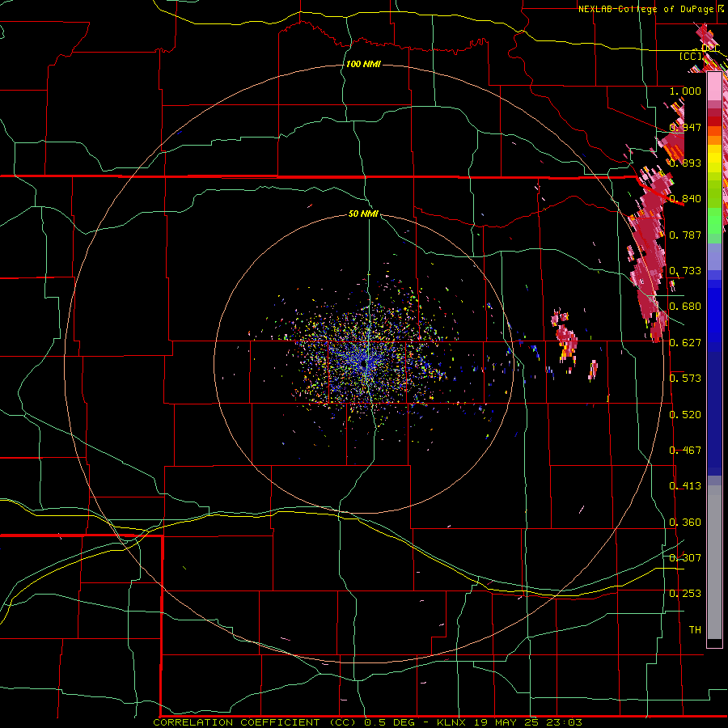Click the 0.627 scale value label
Image resolution: width=728 pixels, height=728 pixels.
tap(685, 343)
